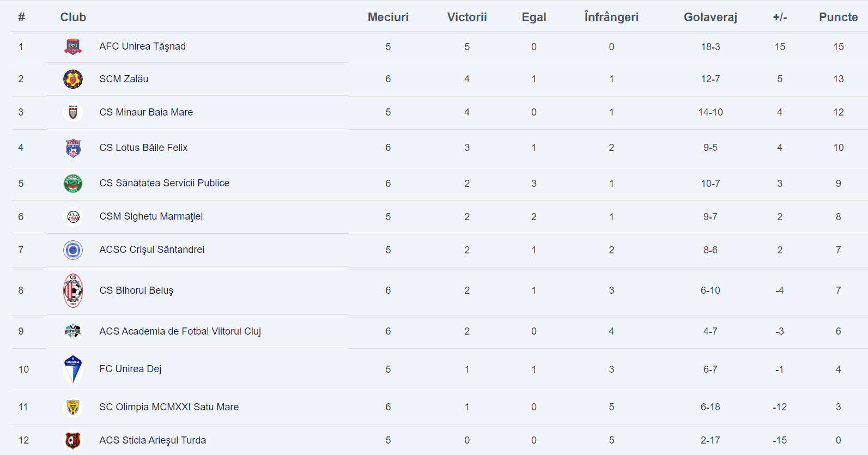868x455 pixels.
Task: Click the CS Bihorul Beiuș crest
Action: (73, 290)
